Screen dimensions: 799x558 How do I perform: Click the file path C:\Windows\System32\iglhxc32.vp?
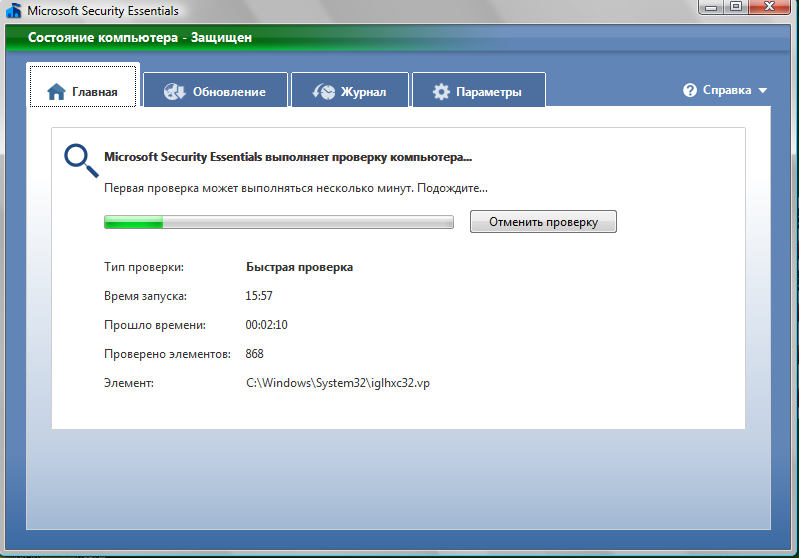tap(338, 383)
